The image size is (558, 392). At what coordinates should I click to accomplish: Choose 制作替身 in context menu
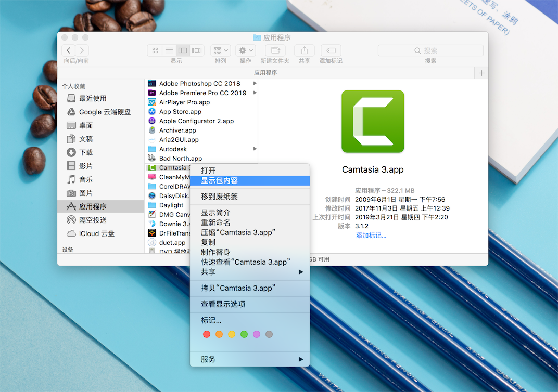coord(250,252)
